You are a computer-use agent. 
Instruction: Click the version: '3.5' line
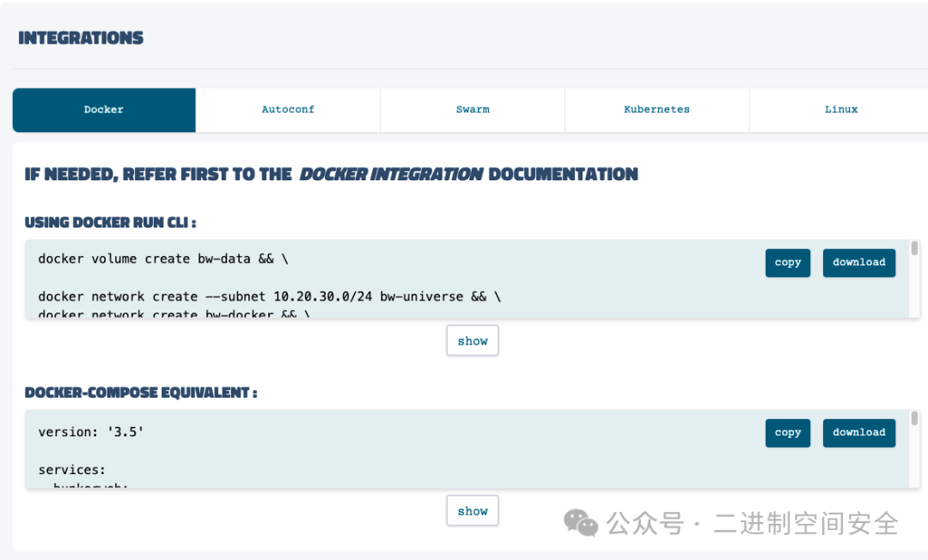pos(90,432)
